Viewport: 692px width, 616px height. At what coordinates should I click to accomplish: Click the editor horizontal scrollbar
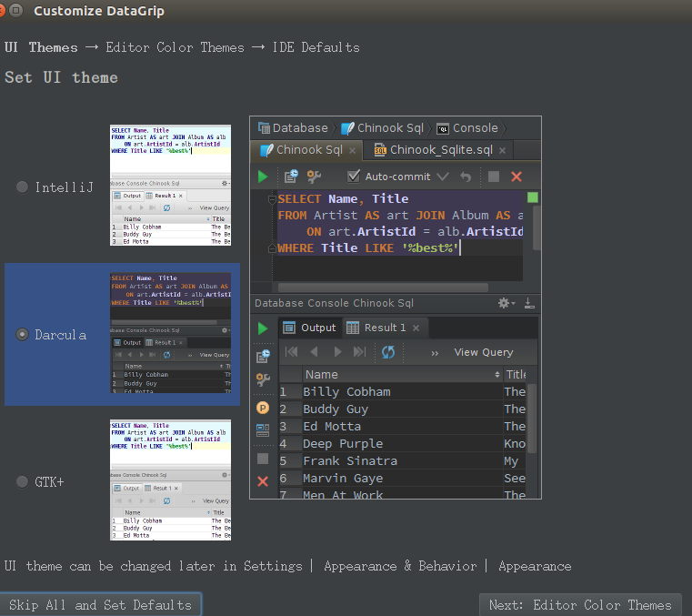tap(383, 288)
